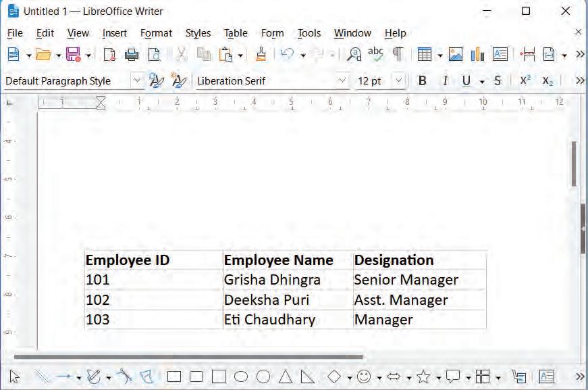
Task: Click the Senior Manager table cell
Action: tap(420, 280)
